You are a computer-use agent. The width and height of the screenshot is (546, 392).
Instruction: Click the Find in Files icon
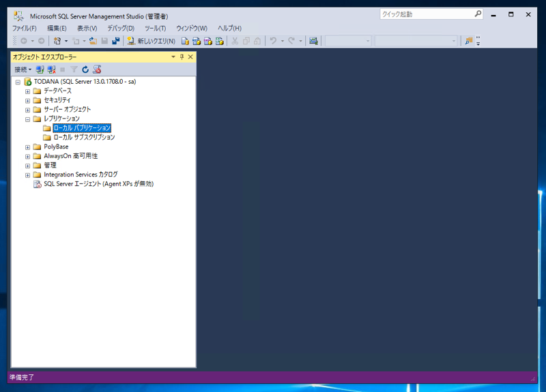pyautogui.click(x=469, y=41)
